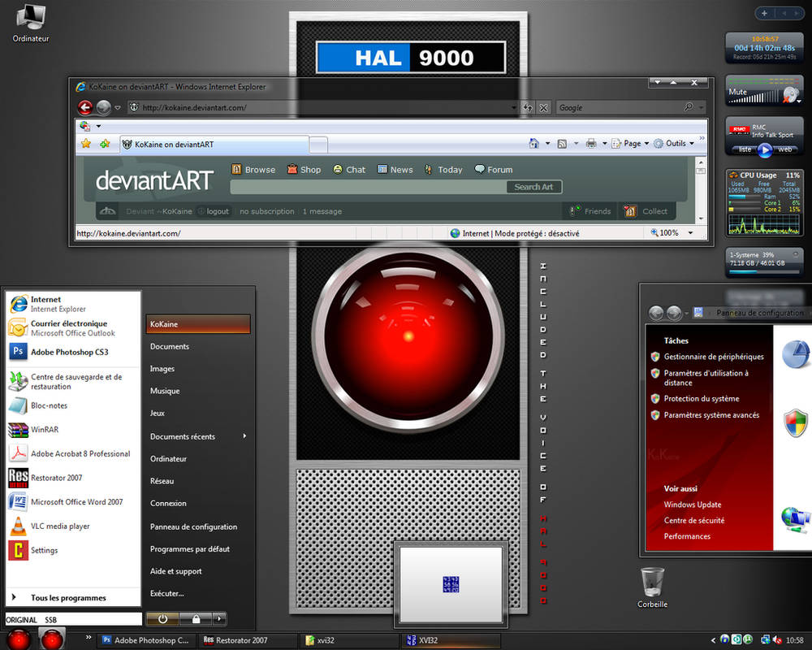The height and width of the screenshot is (650, 812).
Task: Switch to Restorator 2007 taskbar button
Action: (x=248, y=640)
